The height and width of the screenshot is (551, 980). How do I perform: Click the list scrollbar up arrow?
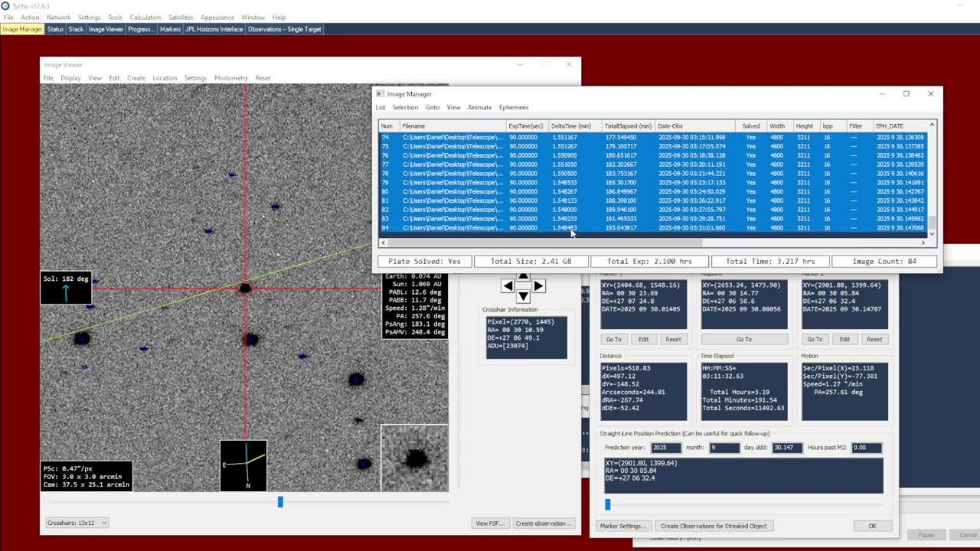(932, 126)
